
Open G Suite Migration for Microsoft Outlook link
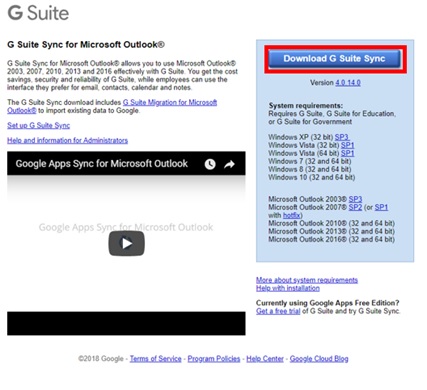coord(112,106)
